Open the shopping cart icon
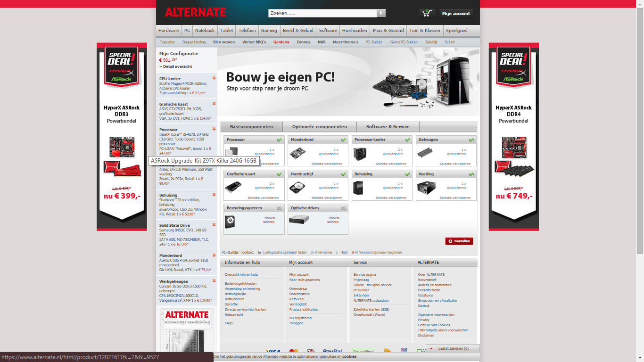644x362 pixels. pos(427,13)
